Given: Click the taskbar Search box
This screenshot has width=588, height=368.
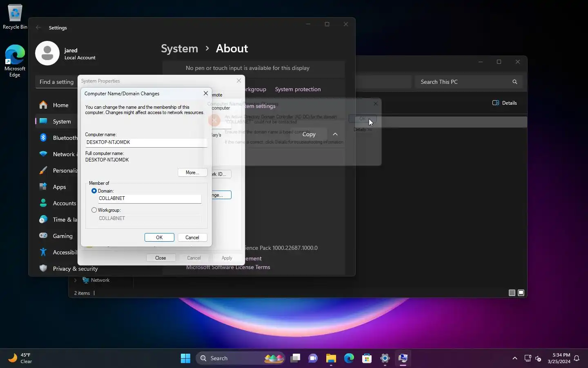Looking at the screenshot, I should click(241, 358).
